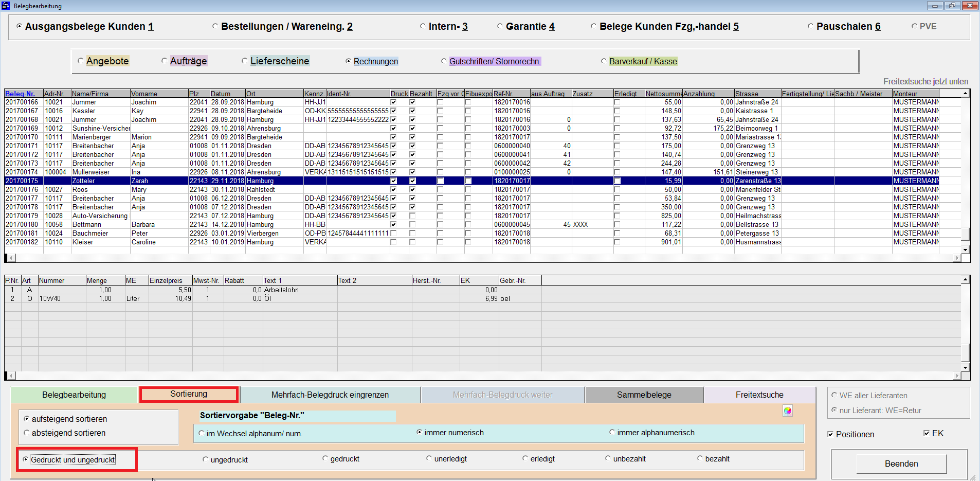Select row 201700182 Kleiser
The image size is (980, 481).
pos(482,242)
